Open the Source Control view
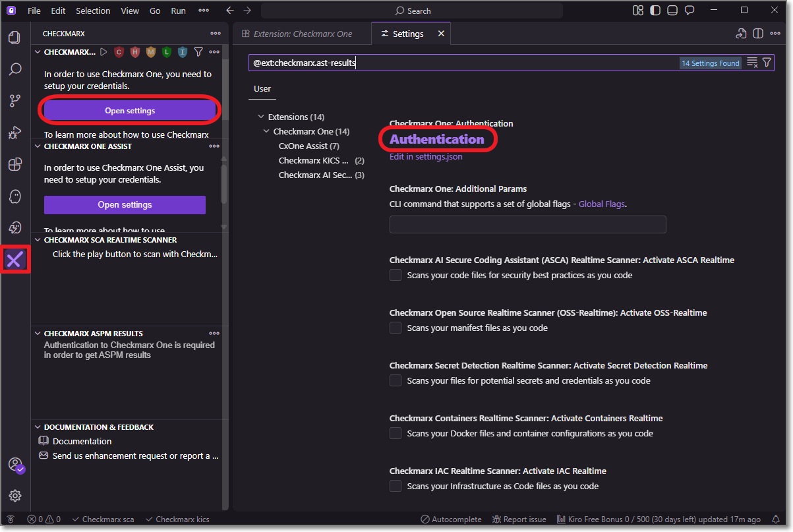The width and height of the screenshot is (793, 532). point(15,100)
